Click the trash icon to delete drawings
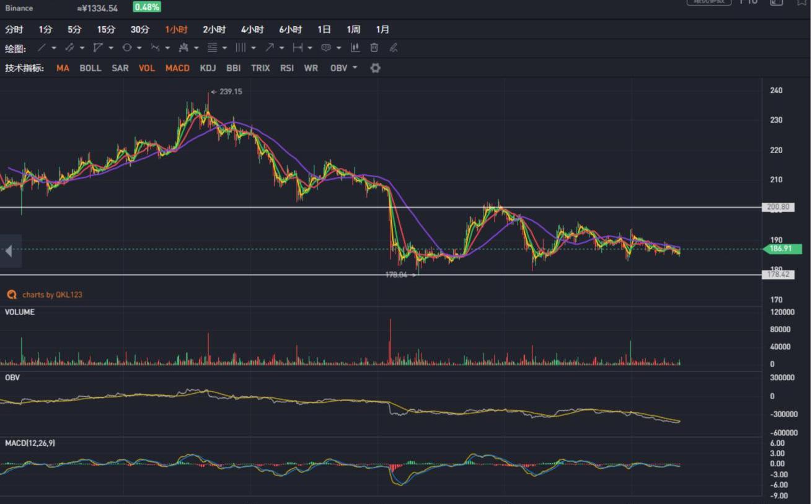812x504 pixels. coord(374,48)
